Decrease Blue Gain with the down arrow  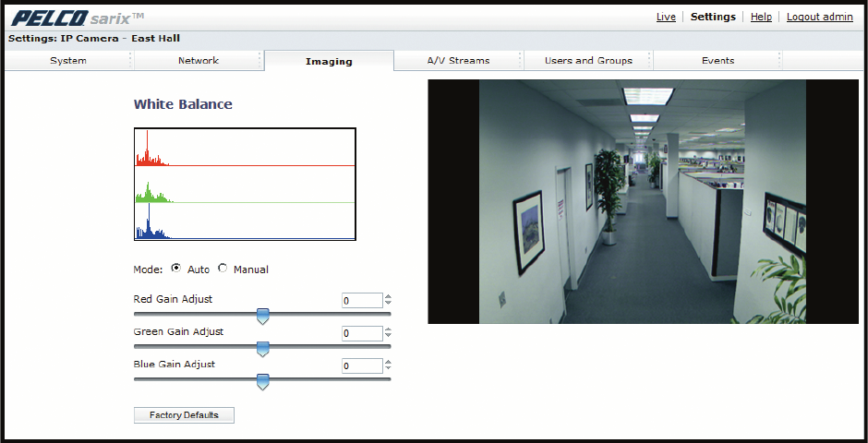pyautogui.click(x=388, y=368)
